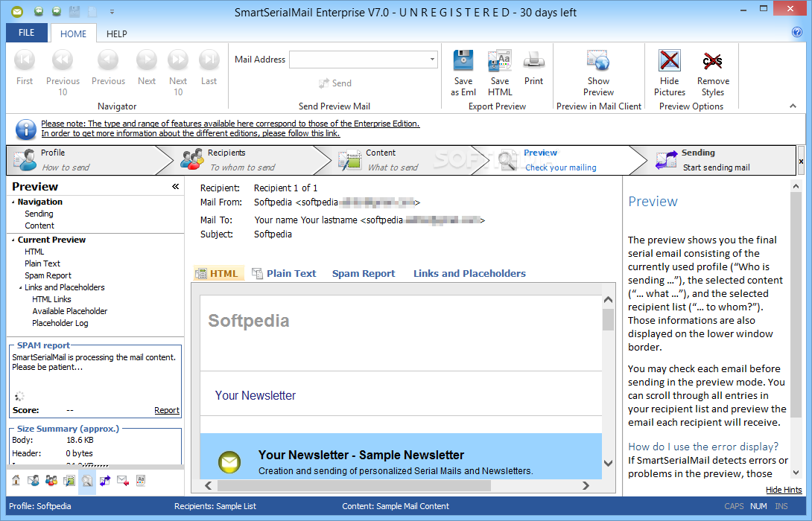Collapse the Navigation tree group
Viewport: 812px width, 521px height.
[x=13, y=202]
